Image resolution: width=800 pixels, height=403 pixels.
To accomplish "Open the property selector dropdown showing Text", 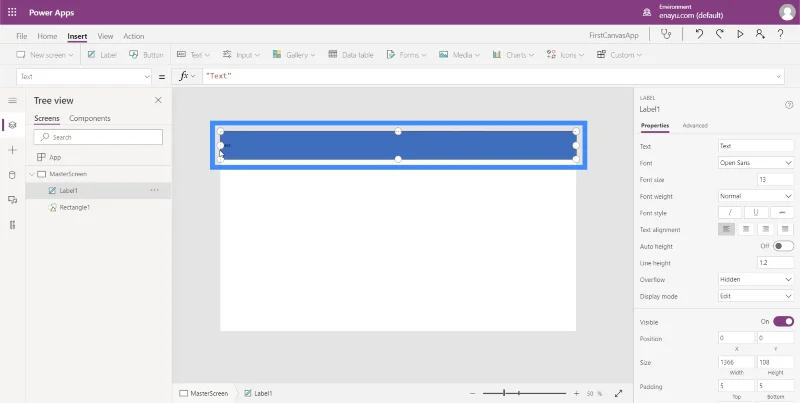I will coord(84,77).
